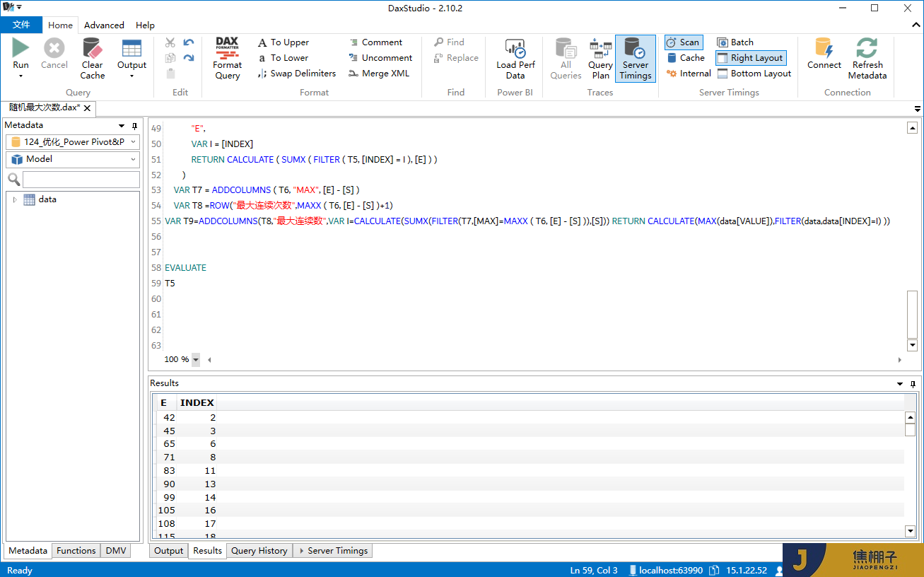The height and width of the screenshot is (577, 924).
Task: Click the Cut scissors icon
Action: [x=170, y=42]
